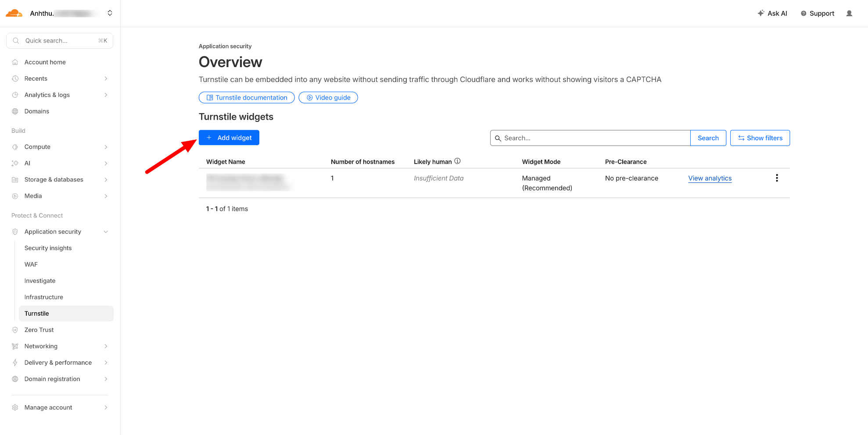Viewport: 868px width, 435px height.
Task: Open the account switcher chevron
Action: click(110, 13)
